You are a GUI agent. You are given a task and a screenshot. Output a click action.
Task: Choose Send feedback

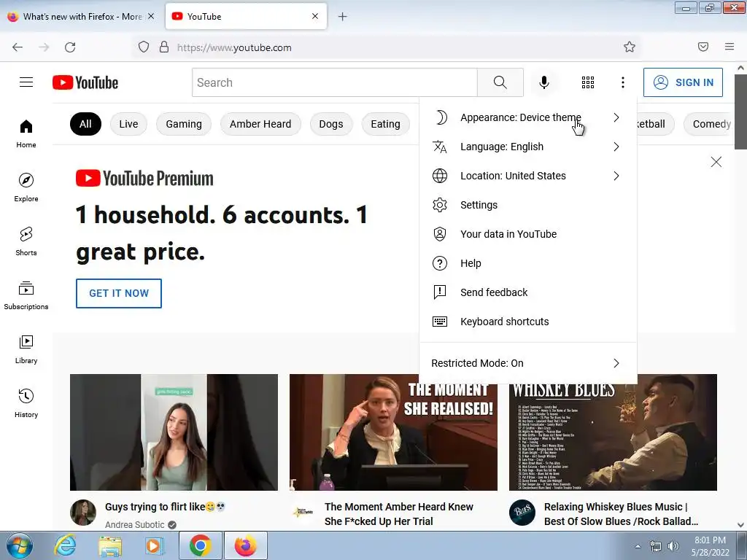coord(528,292)
